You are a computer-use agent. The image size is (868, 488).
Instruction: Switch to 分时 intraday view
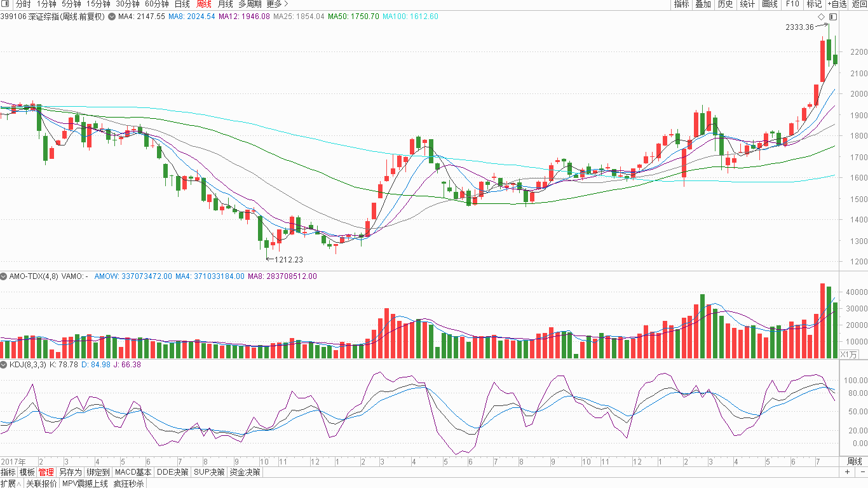(x=23, y=4)
